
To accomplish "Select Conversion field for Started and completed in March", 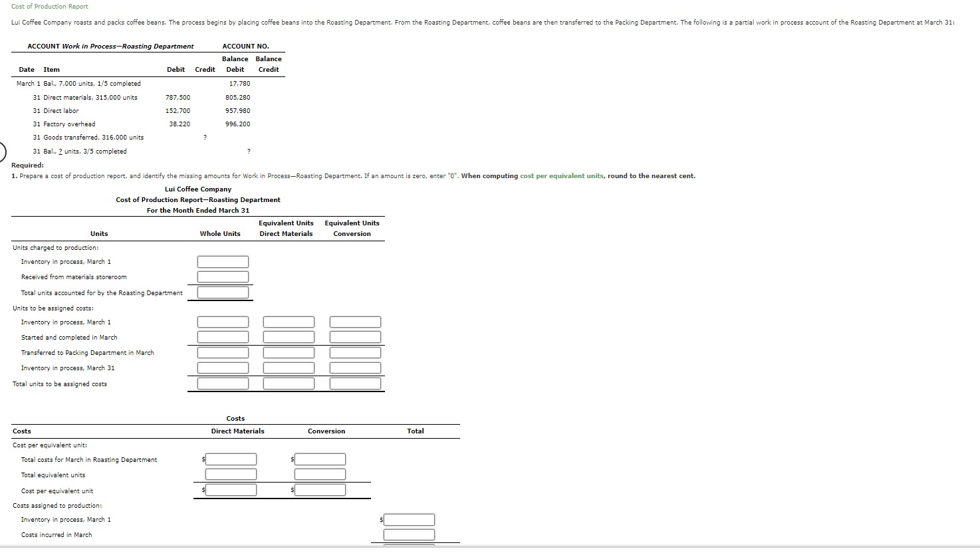I will point(355,338).
